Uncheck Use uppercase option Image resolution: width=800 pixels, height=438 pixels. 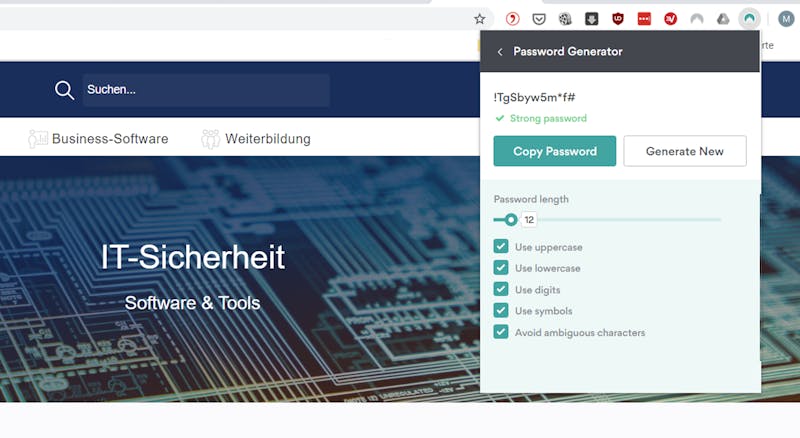click(501, 247)
